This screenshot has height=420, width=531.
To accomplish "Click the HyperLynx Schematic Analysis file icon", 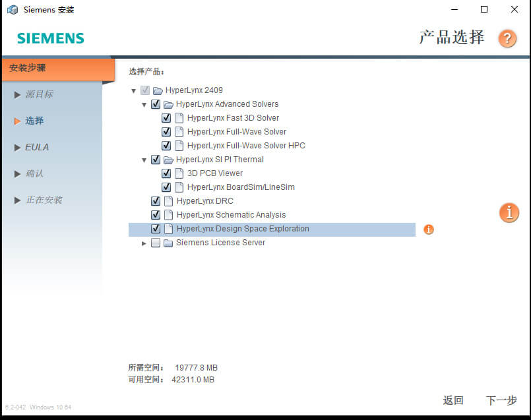I will click(168, 215).
